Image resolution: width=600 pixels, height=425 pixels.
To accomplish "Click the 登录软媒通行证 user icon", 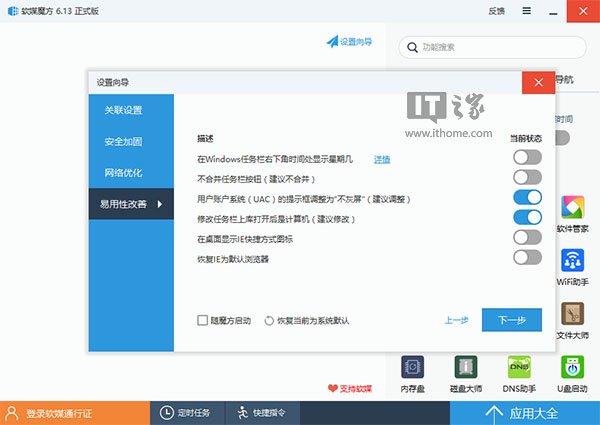I will pyautogui.click(x=12, y=413).
